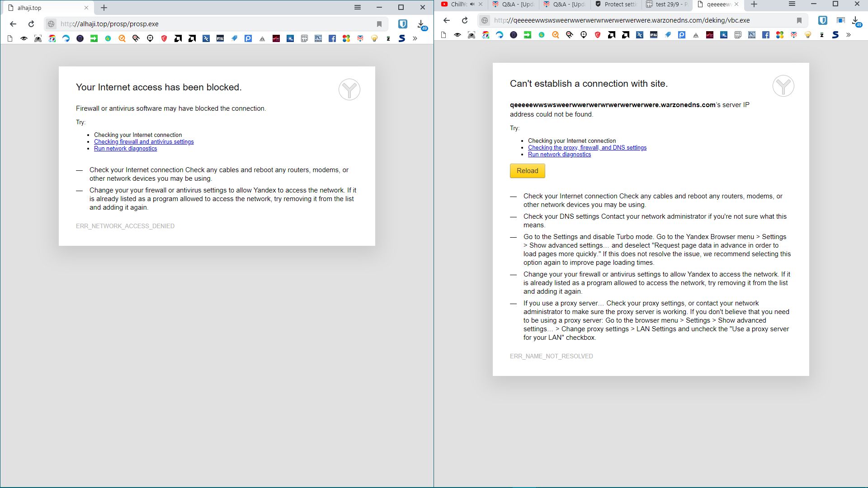
Task: Expand hidden bookmarks in left window
Action: [415, 39]
